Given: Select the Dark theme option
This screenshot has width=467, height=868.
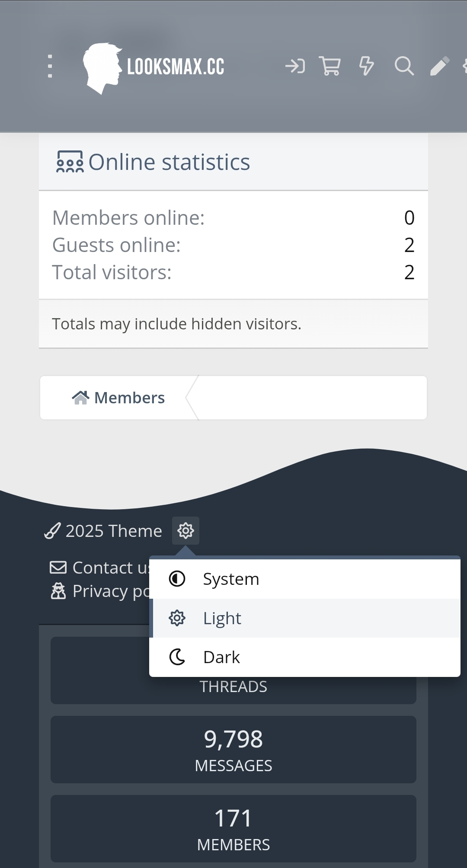Looking at the screenshot, I should (x=221, y=657).
